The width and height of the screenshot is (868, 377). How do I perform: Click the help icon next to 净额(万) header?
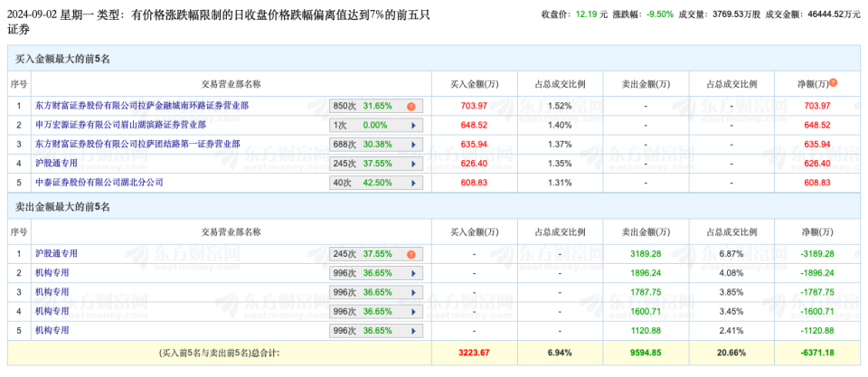[833, 83]
